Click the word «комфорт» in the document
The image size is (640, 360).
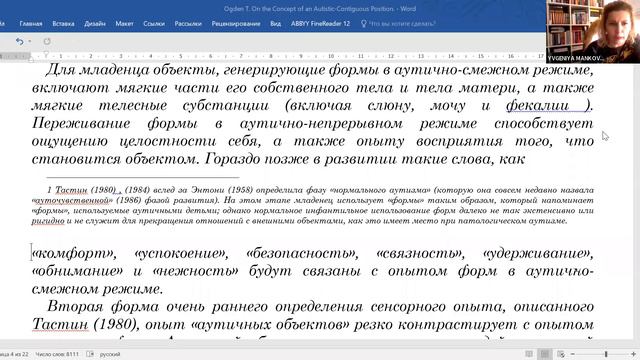(74, 253)
